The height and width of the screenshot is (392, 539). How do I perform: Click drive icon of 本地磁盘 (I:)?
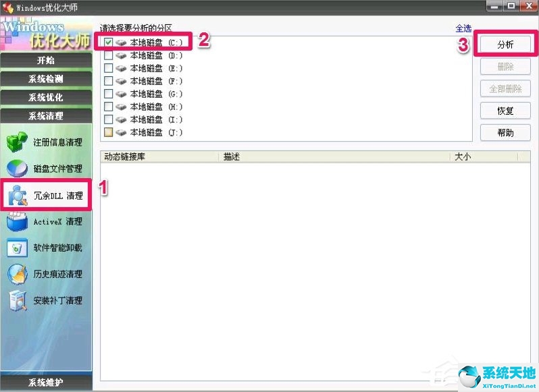click(x=121, y=119)
